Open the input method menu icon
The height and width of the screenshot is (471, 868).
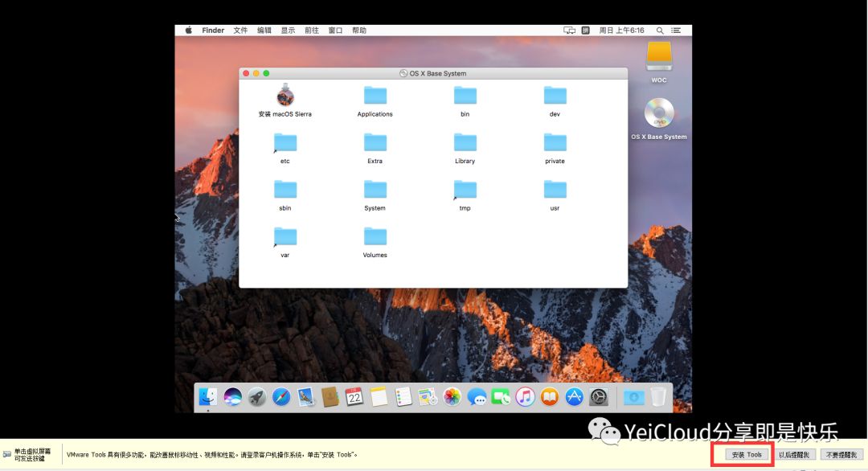pos(585,31)
